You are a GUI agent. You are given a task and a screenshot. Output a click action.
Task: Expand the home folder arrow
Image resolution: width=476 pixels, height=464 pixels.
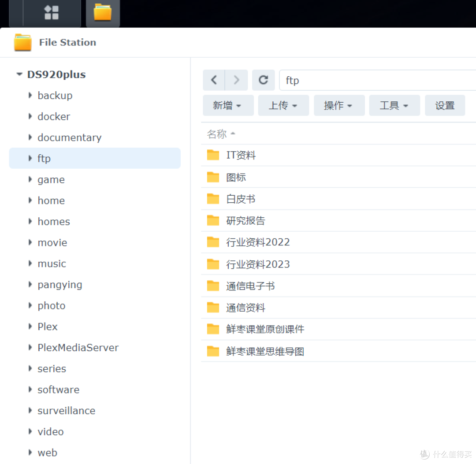point(30,200)
